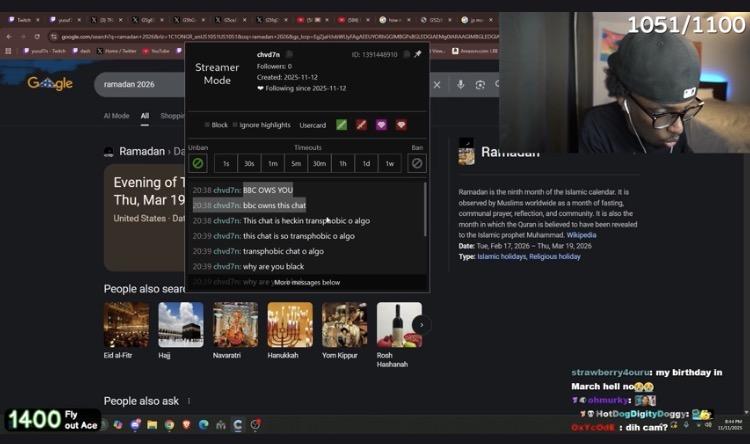Viewport: 750px width, 444px height.
Task: Open the Twitch browser tab
Action: point(20,19)
